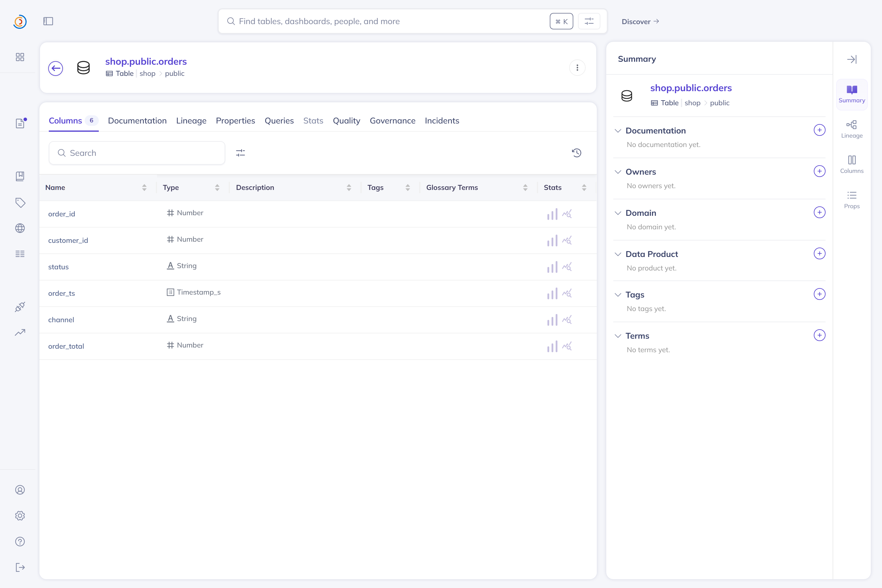This screenshot has height=588, width=882.
Task: Switch to the Lineage tab
Action: pyautogui.click(x=191, y=121)
